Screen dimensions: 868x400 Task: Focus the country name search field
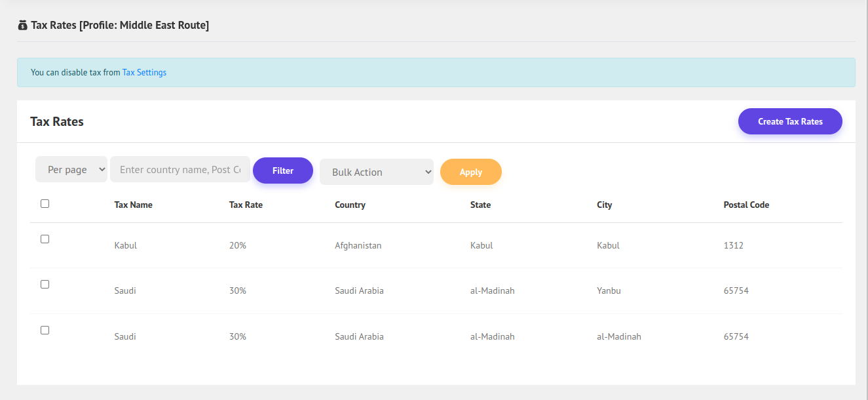point(180,170)
